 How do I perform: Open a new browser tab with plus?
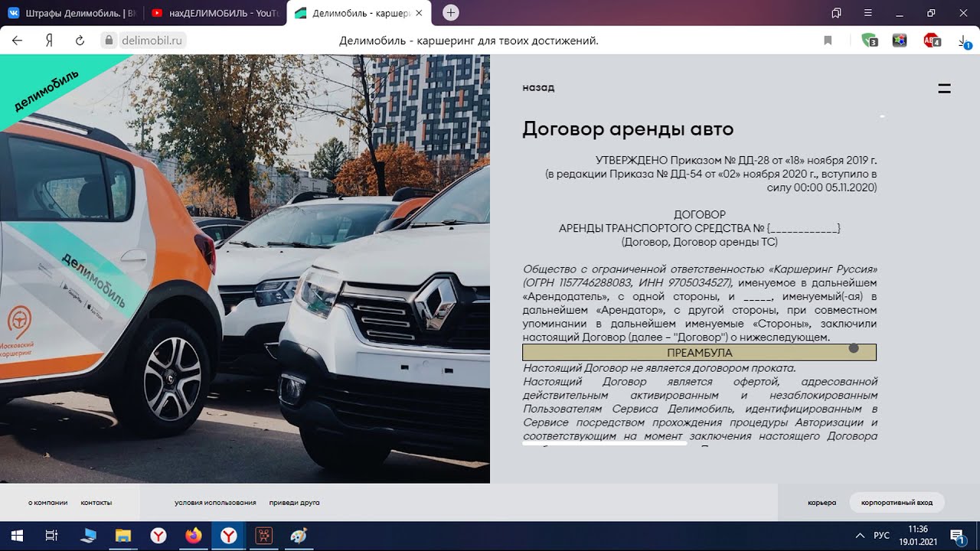click(x=451, y=12)
